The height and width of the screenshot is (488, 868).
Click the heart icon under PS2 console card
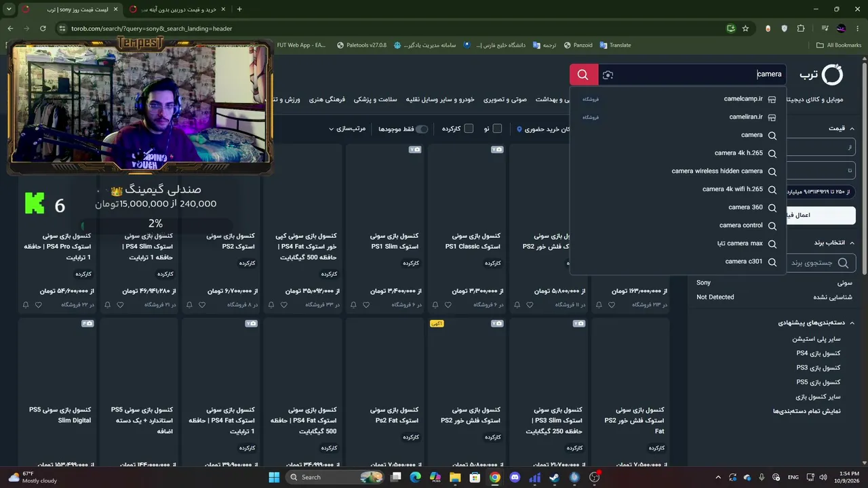point(203,305)
